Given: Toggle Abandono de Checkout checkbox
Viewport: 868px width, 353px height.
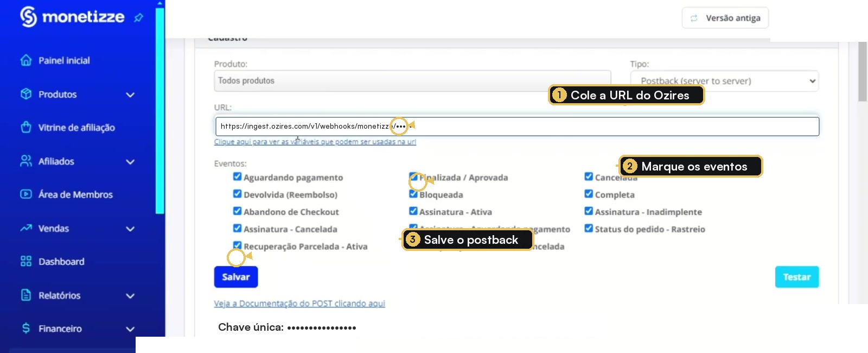Looking at the screenshot, I should (237, 211).
